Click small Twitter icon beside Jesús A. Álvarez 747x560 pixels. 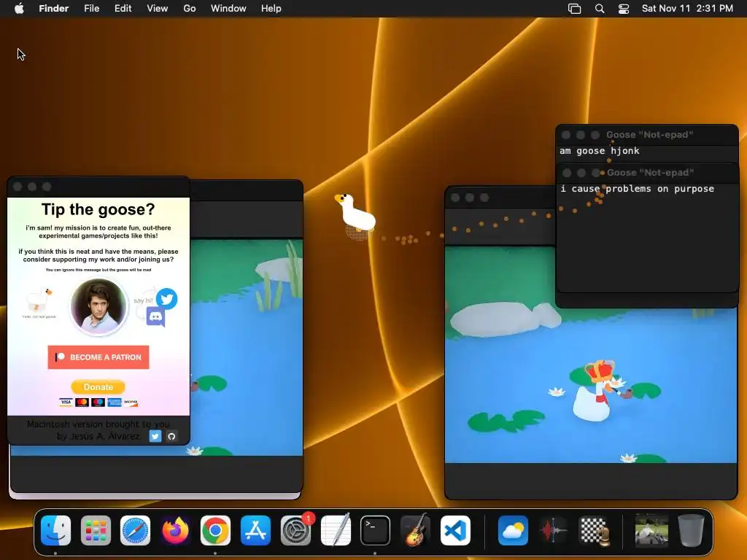pos(155,436)
